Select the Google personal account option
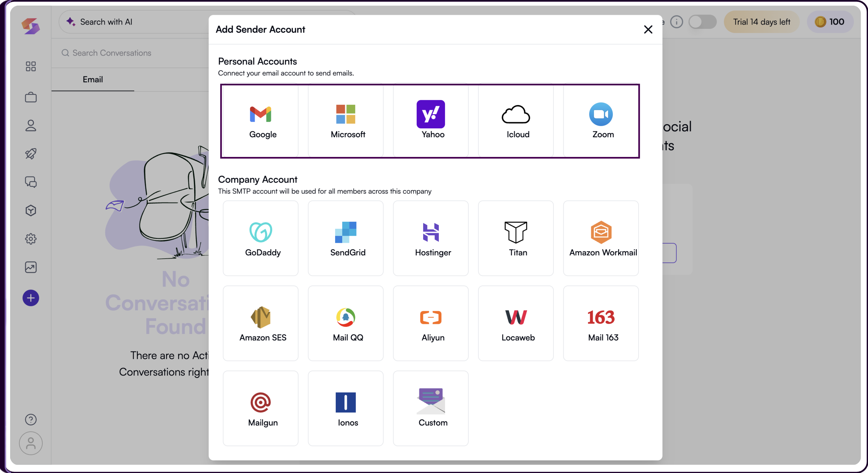Screen dimensions: 868x473 pyautogui.click(x=260, y=121)
